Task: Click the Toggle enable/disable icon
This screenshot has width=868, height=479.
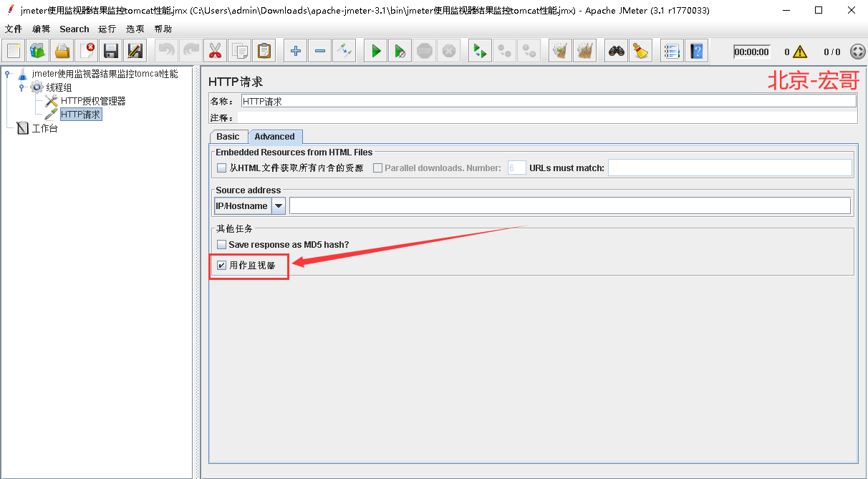Action: click(344, 51)
